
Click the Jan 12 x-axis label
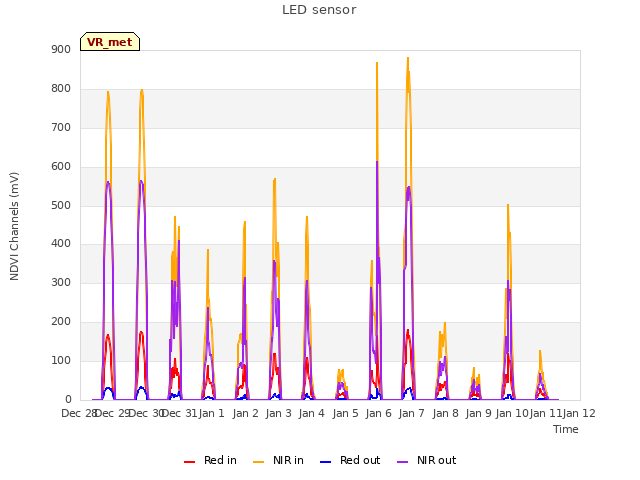pyautogui.click(x=579, y=413)
